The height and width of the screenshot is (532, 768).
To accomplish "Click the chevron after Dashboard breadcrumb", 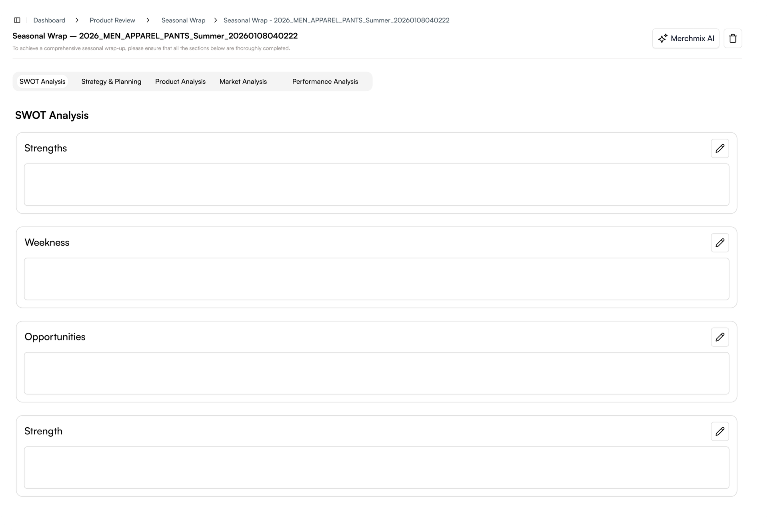I will pyautogui.click(x=77, y=20).
